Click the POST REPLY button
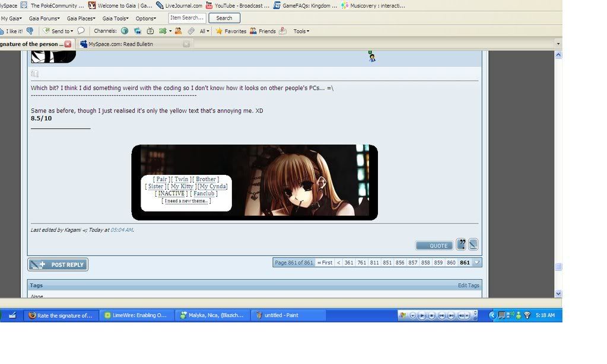This screenshot has height=364, width=607. point(58,264)
